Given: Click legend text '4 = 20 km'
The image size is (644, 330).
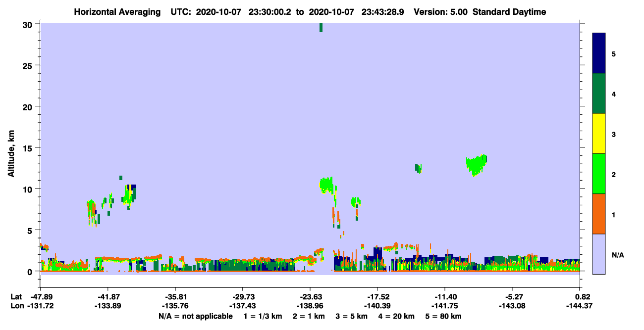Looking at the screenshot, I should tap(397, 316).
